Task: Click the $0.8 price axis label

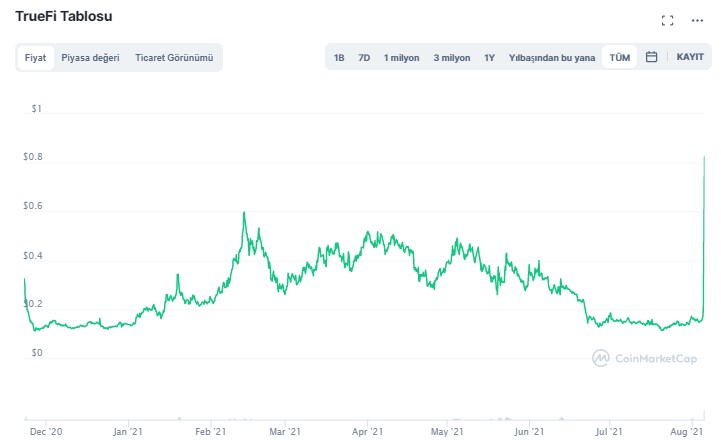Action: (x=33, y=157)
